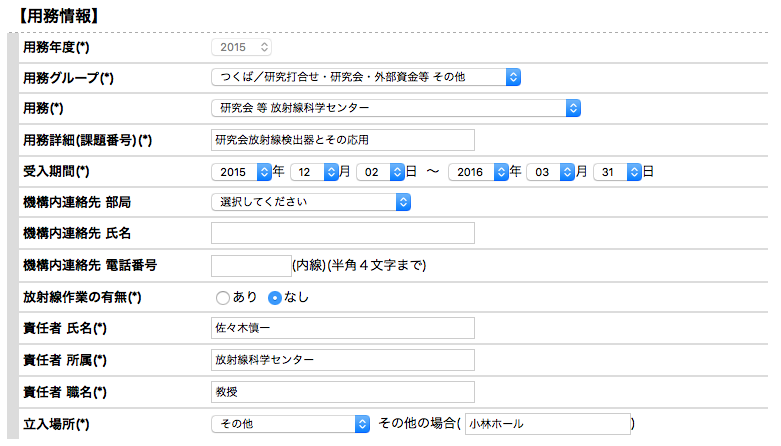Screen dimensions: 781x446
Task: Open the end day 31 dropdown
Action: pyautogui.click(x=616, y=171)
